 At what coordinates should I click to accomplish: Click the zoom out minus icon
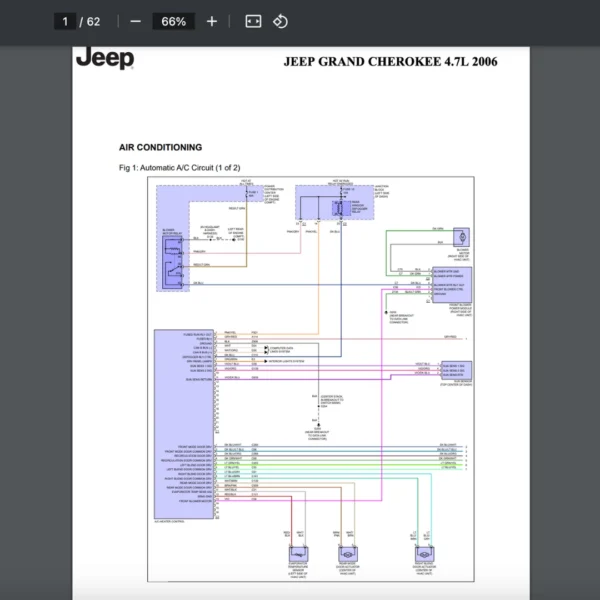[135, 21]
